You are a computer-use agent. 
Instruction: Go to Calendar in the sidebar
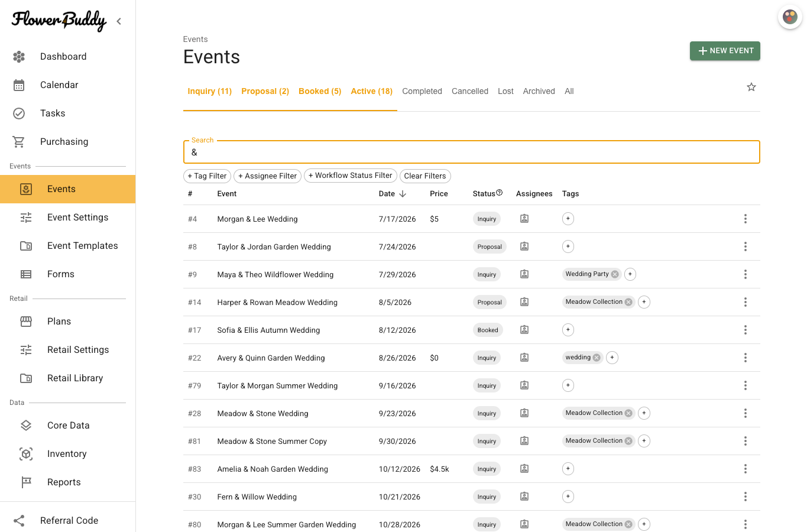pos(67,85)
